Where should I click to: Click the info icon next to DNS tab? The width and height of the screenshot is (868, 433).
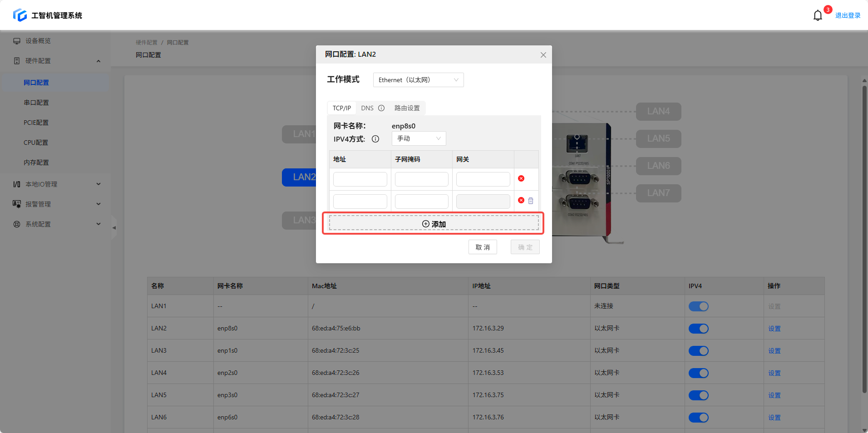tap(381, 108)
